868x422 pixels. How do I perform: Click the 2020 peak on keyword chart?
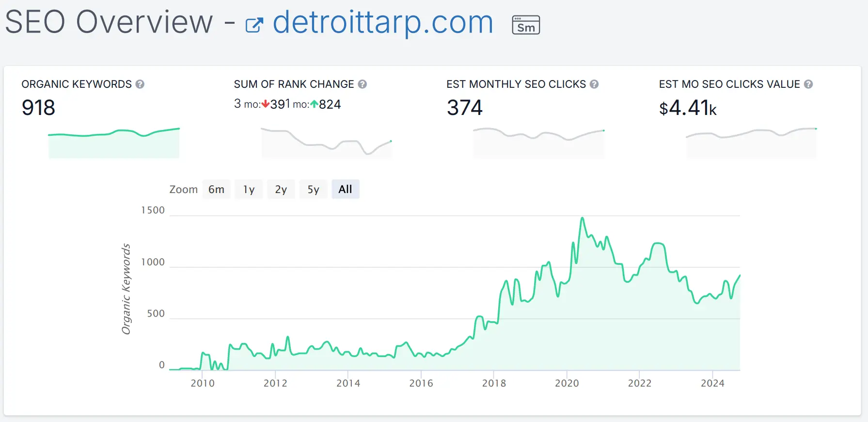tap(582, 218)
